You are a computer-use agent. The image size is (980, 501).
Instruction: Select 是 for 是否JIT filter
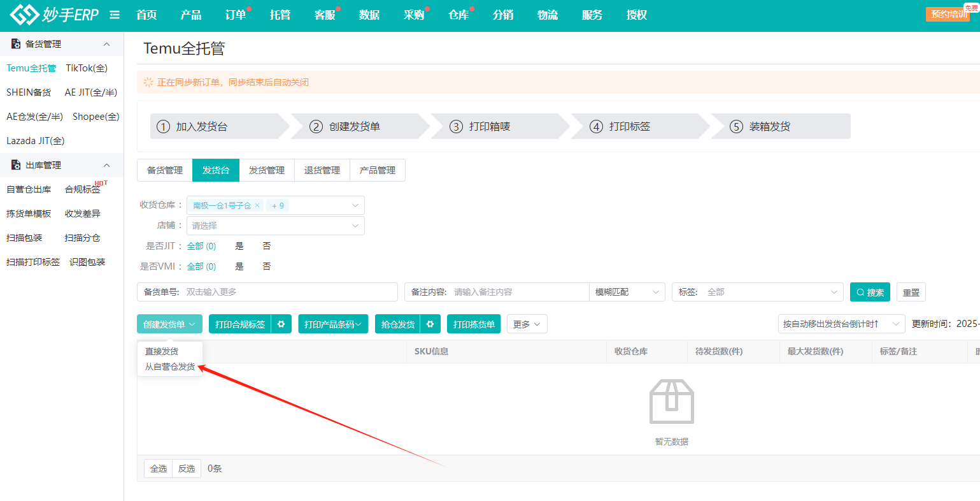(239, 246)
